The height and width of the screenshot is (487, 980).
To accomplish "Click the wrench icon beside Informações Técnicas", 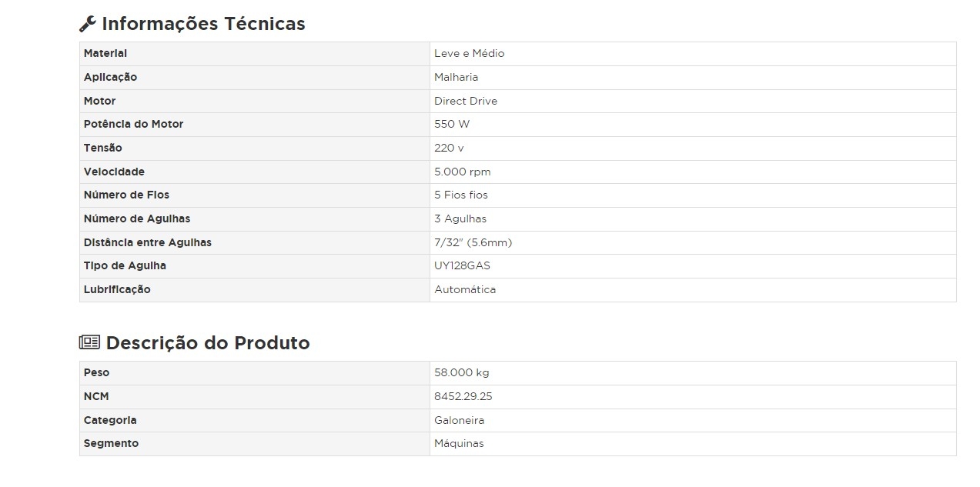I will (x=88, y=24).
